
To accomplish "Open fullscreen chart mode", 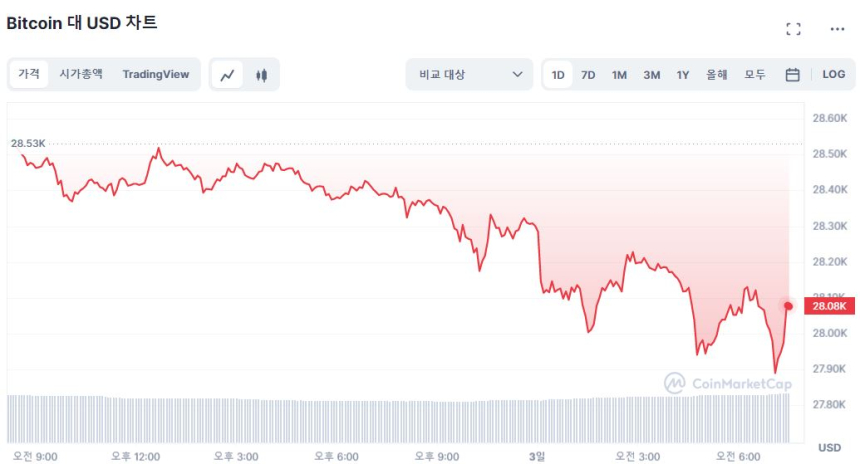I will pyautogui.click(x=793, y=29).
